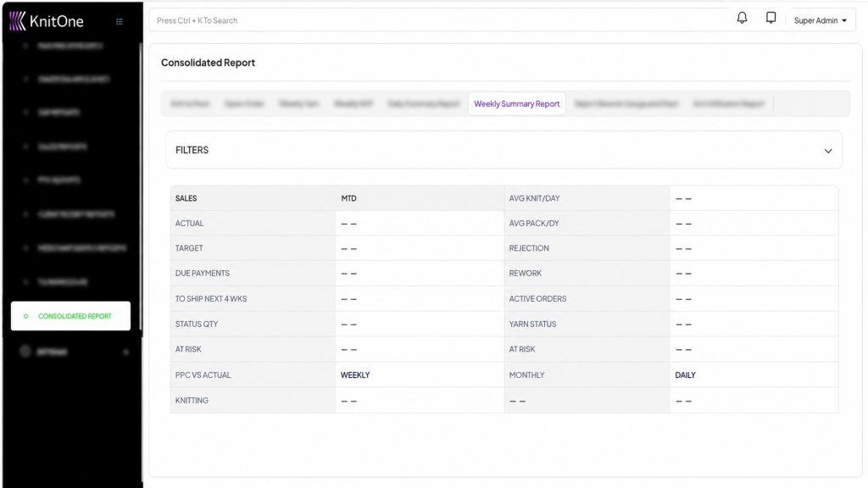Collapse the sidebar using the menu icon

coord(119,21)
